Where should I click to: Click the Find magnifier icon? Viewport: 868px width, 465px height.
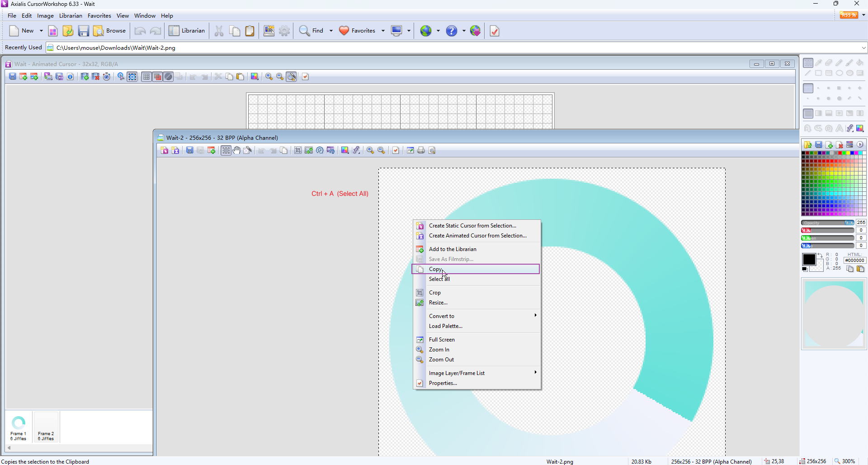point(305,31)
